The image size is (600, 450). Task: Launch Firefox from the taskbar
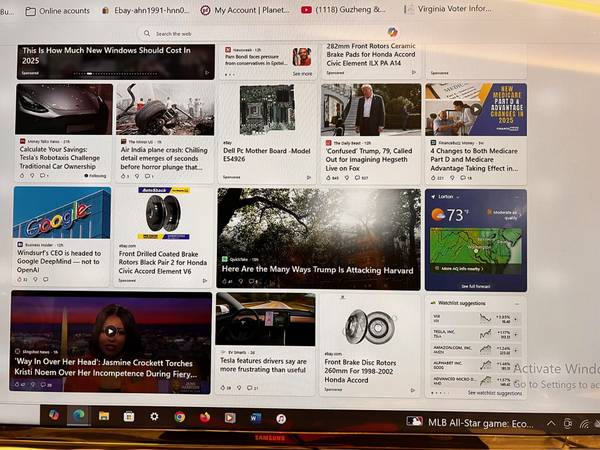pos(205,417)
